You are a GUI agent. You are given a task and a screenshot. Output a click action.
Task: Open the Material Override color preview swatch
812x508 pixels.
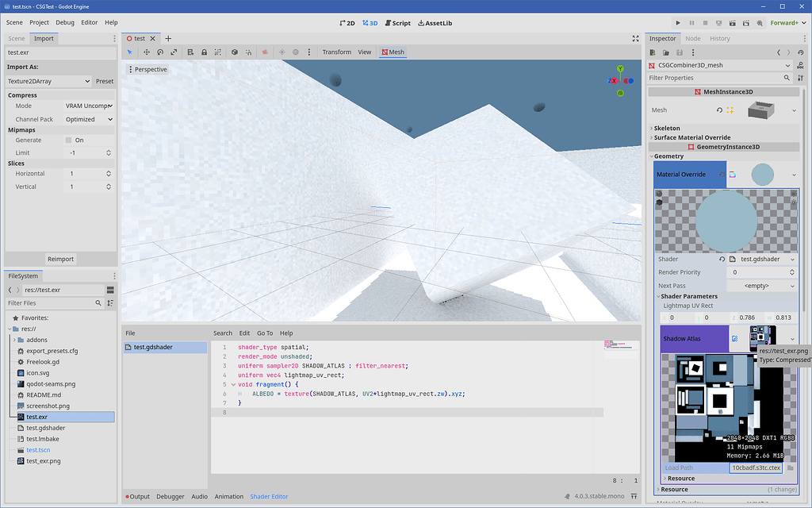[x=764, y=174]
